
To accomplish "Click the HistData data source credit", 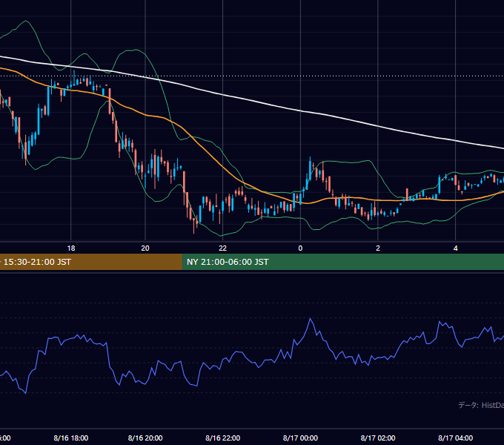I will [x=481, y=405].
